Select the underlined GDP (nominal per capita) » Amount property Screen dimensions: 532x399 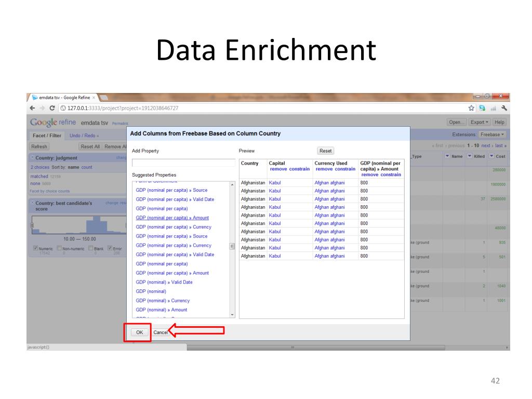tap(172, 218)
